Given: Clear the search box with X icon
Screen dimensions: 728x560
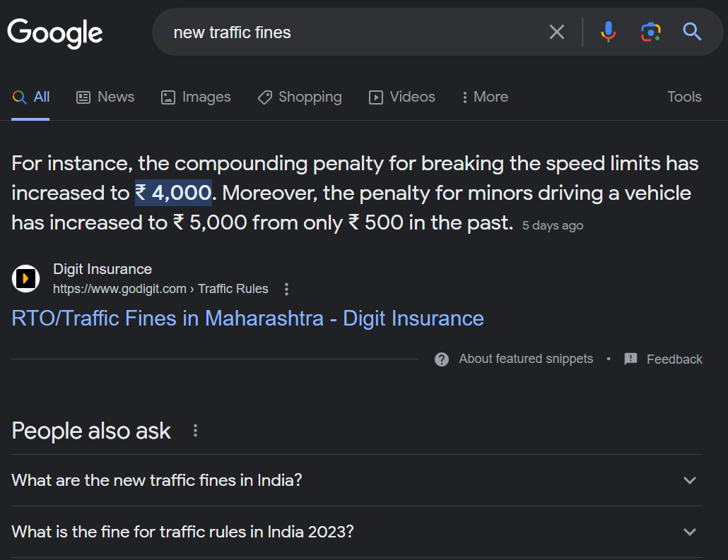Looking at the screenshot, I should click(x=557, y=32).
